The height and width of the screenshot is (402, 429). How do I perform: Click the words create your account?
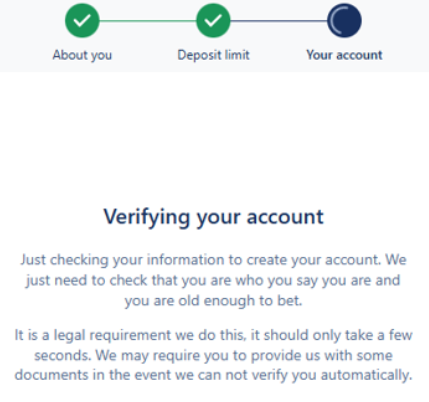click(x=313, y=260)
